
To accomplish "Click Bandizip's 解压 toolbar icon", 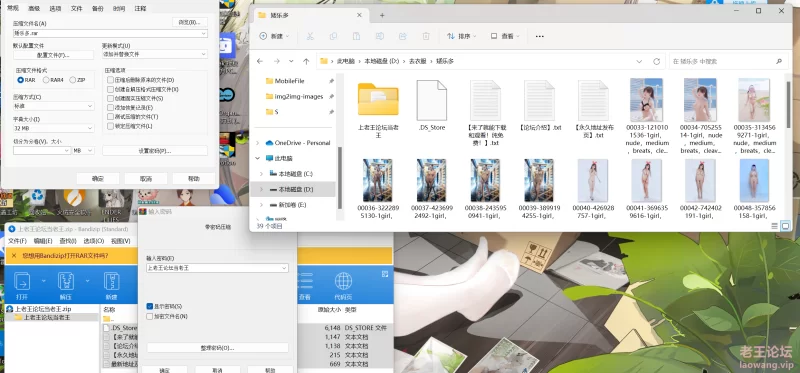I will tap(66, 286).
